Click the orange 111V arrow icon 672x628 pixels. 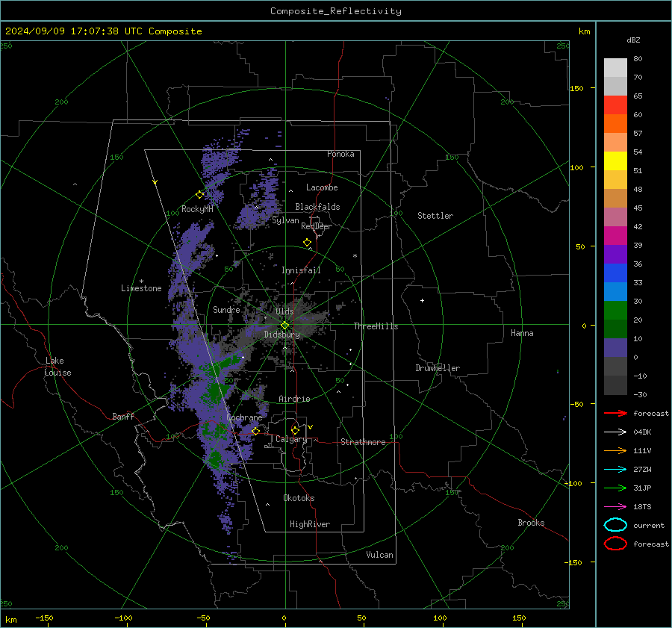click(615, 450)
